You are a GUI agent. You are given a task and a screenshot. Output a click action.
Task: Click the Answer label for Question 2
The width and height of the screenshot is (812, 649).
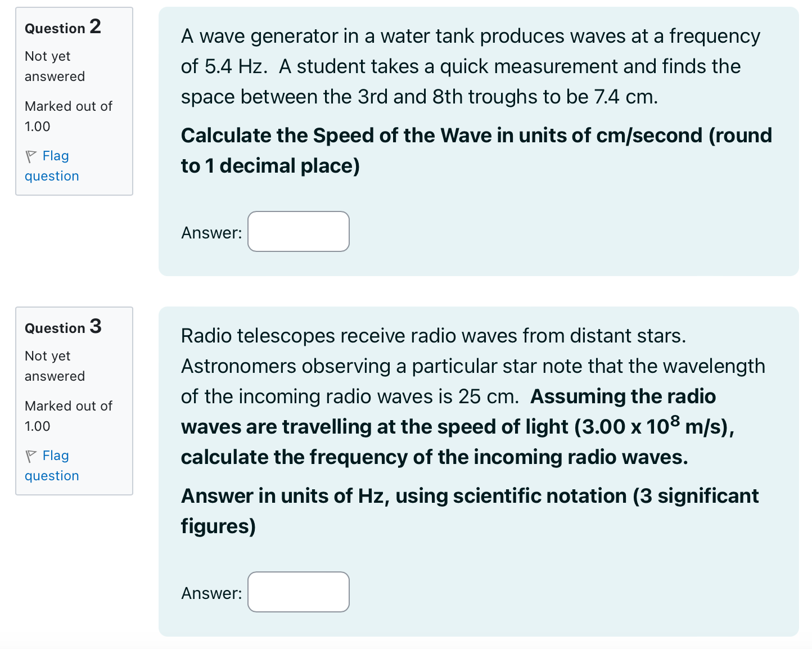210,232
